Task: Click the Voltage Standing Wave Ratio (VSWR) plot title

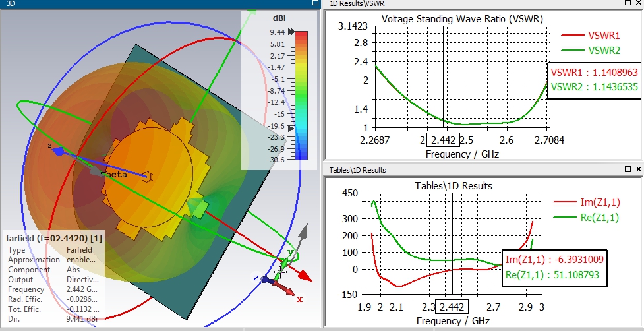Action: coord(462,19)
